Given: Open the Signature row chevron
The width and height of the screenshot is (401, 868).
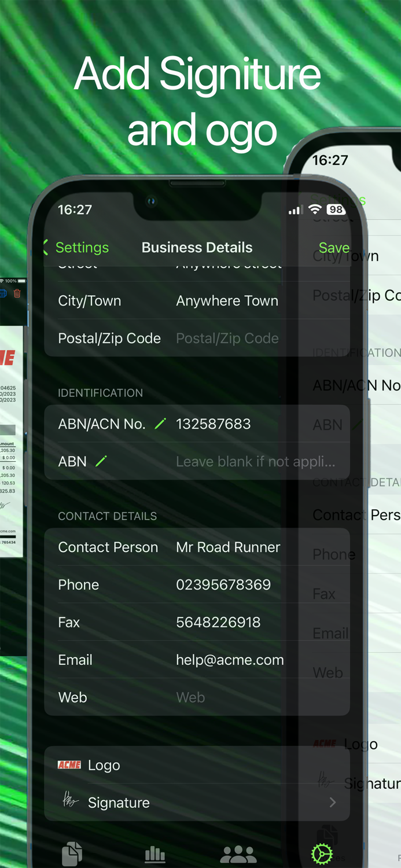Looking at the screenshot, I should [333, 803].
